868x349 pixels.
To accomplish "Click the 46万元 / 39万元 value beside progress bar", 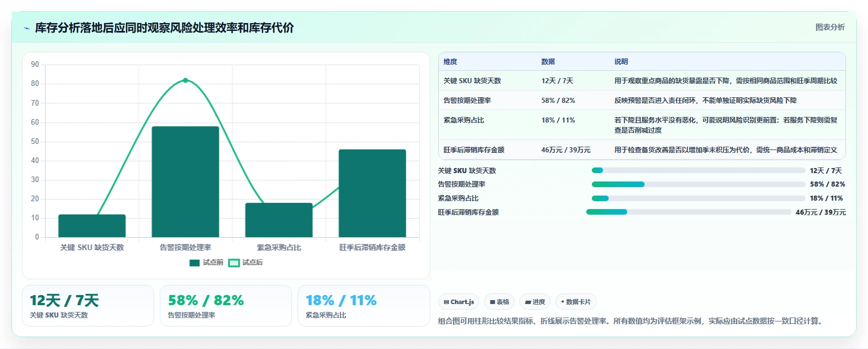I will coord(821,212).
